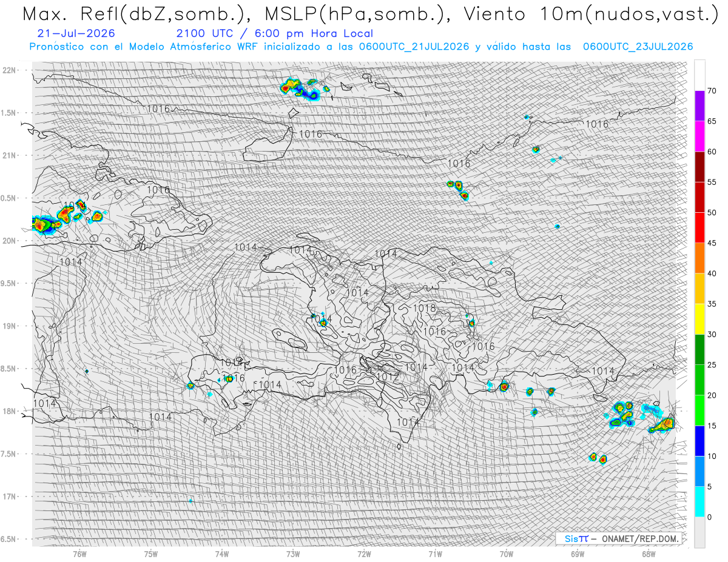Viewport: 728px width, 562px height.
Task: Click the colorbar value "10"
Action: [x=712, y=456]
